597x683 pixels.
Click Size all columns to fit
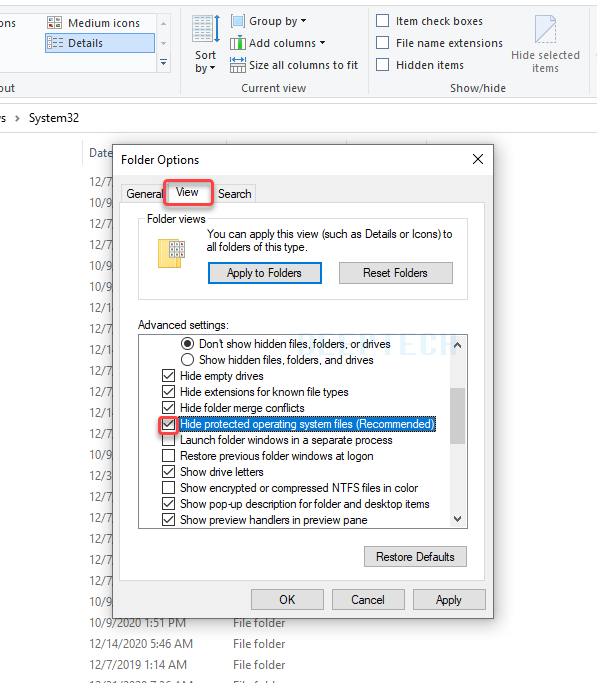(x=294, y=65)
